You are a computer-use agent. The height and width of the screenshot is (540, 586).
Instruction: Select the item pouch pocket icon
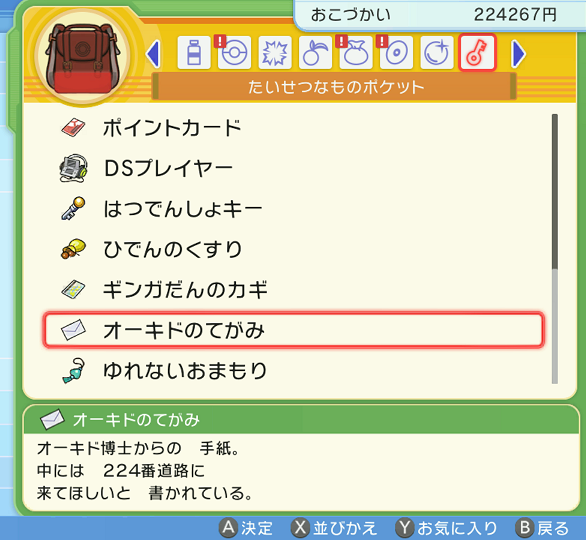click(x=356, y=53)
